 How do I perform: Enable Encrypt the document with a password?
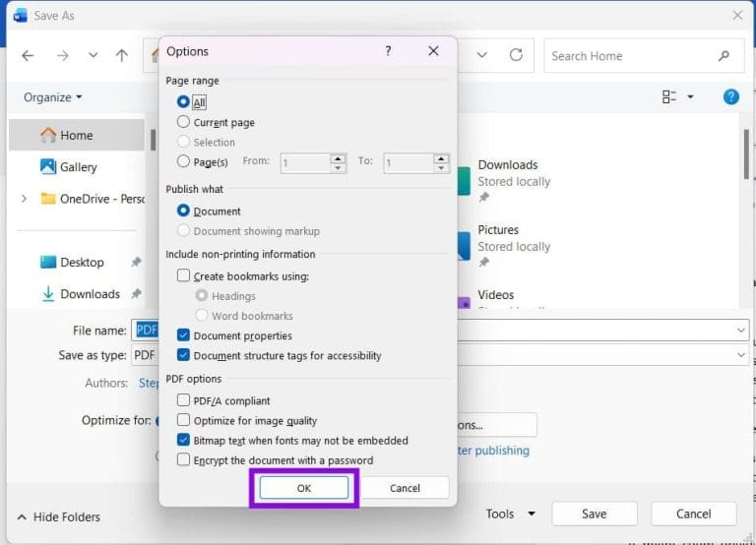click(183, 459)
